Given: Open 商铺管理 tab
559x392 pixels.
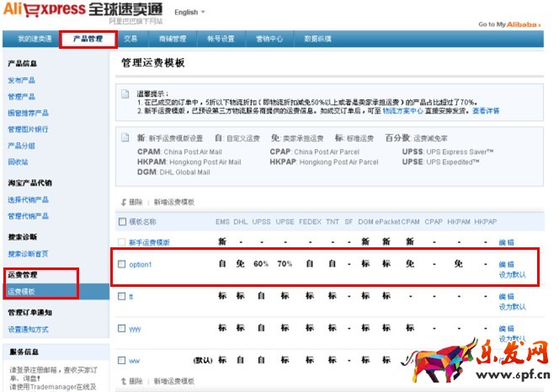Looking at the screenshot, I should coord(173,39).
